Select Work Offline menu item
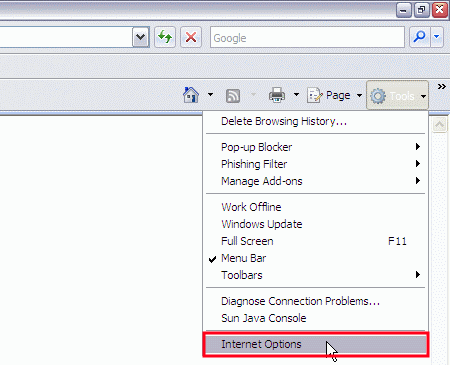 pyautogui.click(x=315, y=207)
